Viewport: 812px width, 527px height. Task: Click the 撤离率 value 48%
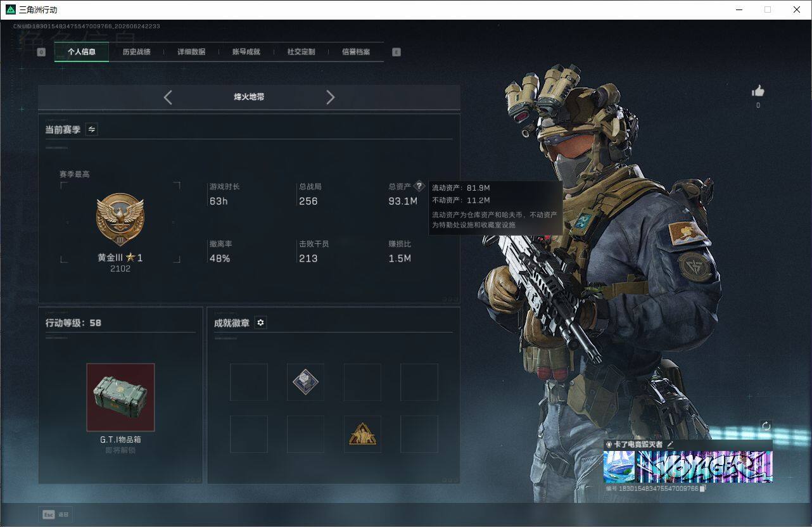click(220, 258)
